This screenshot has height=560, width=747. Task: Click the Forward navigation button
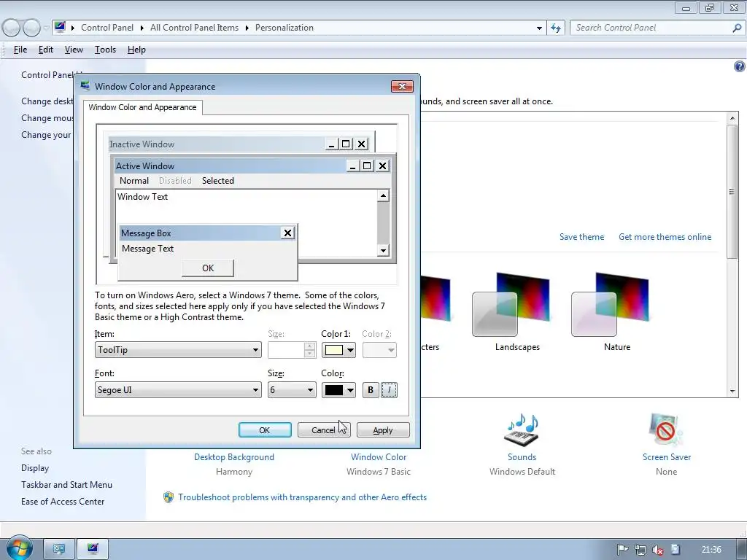point(31,28)
